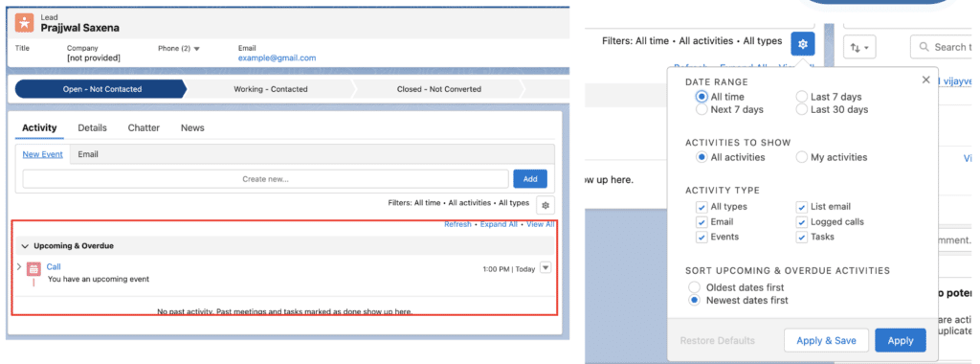Click the Apply & Save button

tap(826, 340)
